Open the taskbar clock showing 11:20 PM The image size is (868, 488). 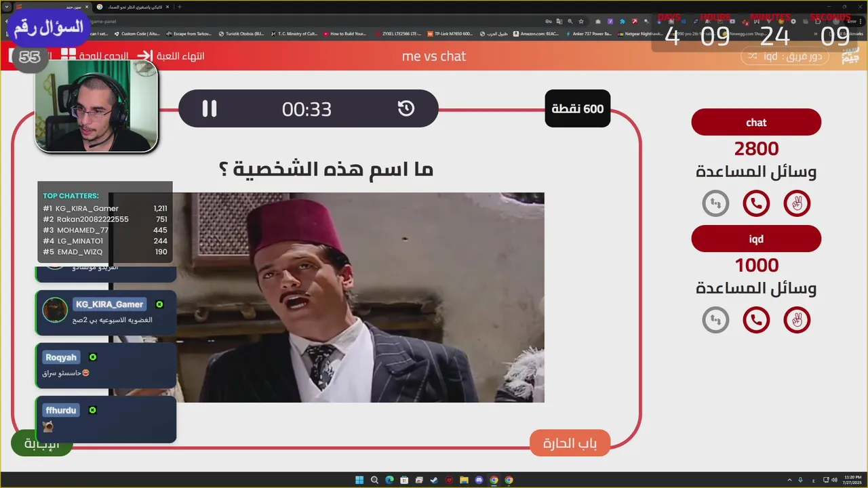(853, 480)
